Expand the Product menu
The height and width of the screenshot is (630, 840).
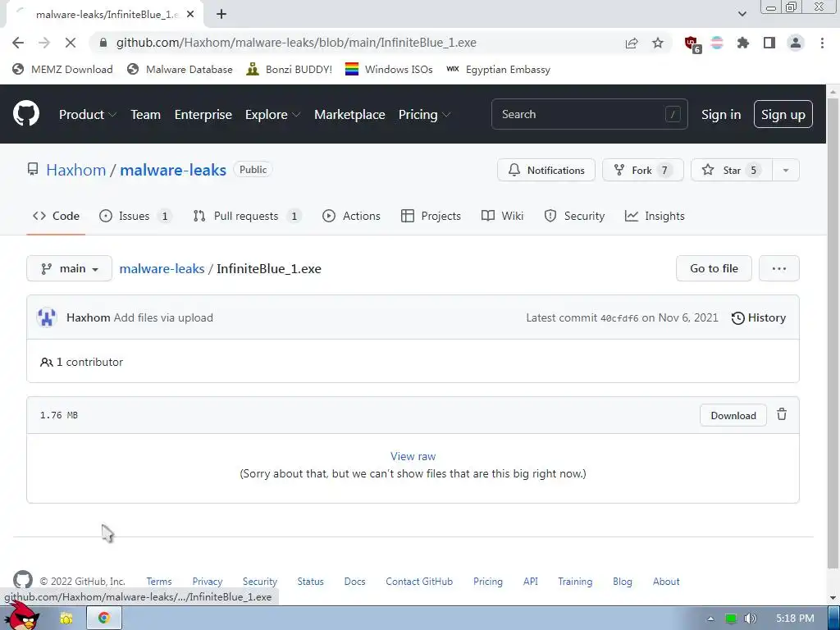(87, 115)
